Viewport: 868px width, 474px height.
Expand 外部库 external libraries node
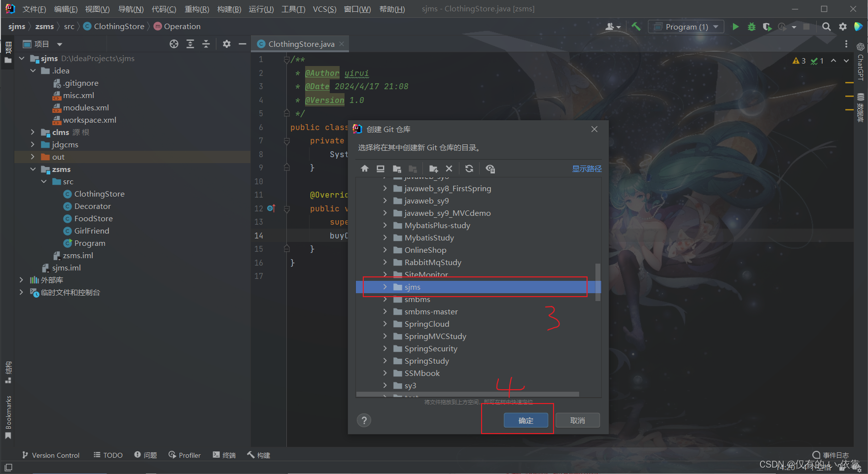tap(21, 280)
